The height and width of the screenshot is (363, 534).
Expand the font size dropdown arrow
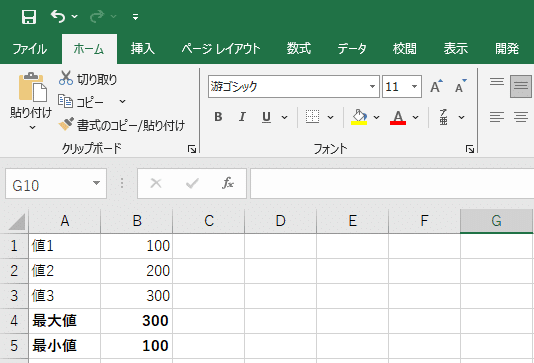[x=414, y=86]
